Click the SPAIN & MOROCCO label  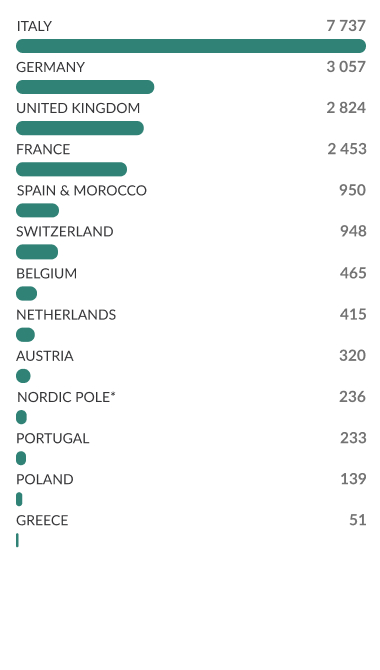[82, 190]
